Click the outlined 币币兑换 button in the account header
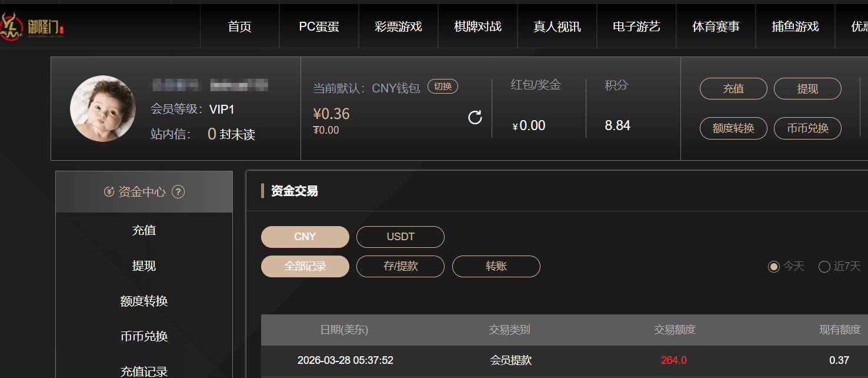 click(x=807, y=128)
